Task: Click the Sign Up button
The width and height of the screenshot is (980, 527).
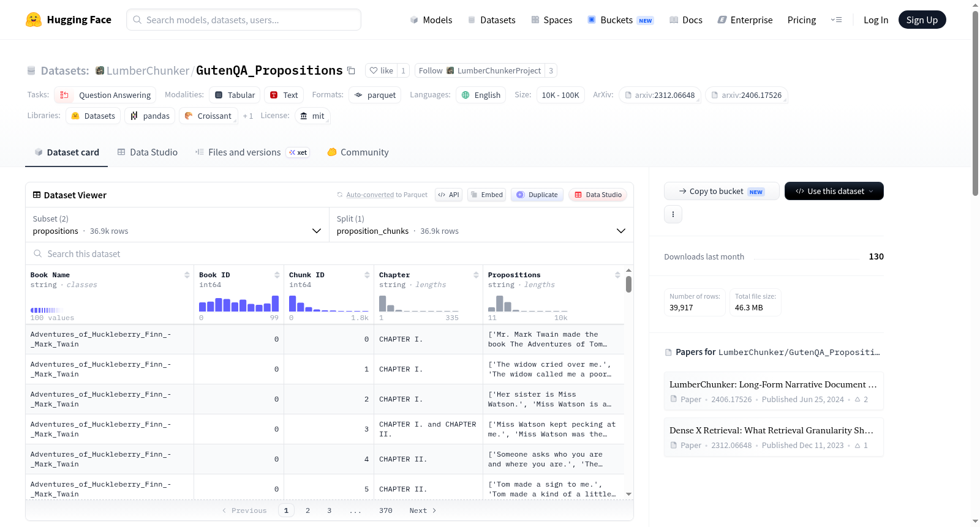Action: pyautogui.click(x=922, y=20)
